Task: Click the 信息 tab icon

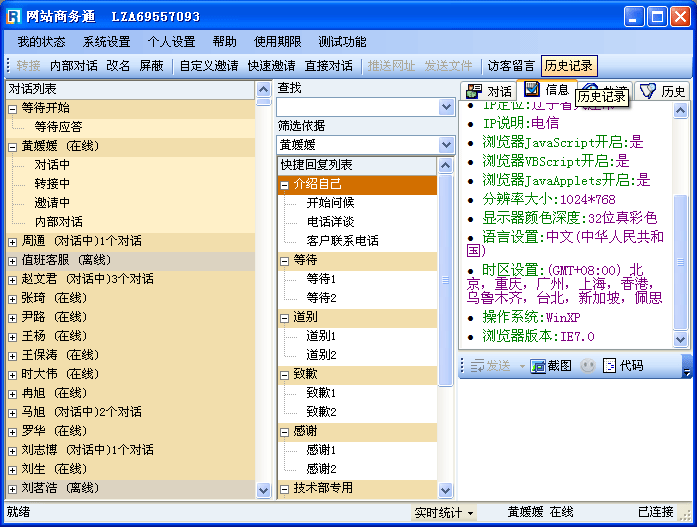Action: click(532, 90)
